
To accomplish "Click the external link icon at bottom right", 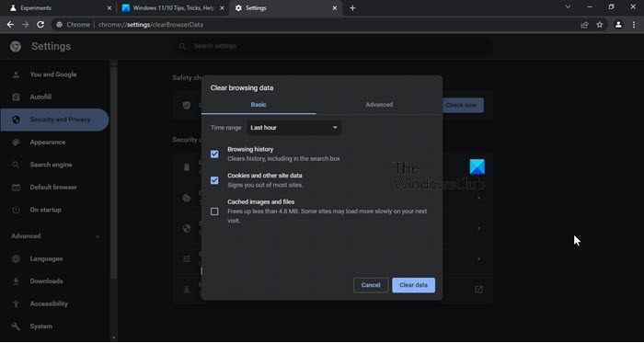I will [479, 290].
